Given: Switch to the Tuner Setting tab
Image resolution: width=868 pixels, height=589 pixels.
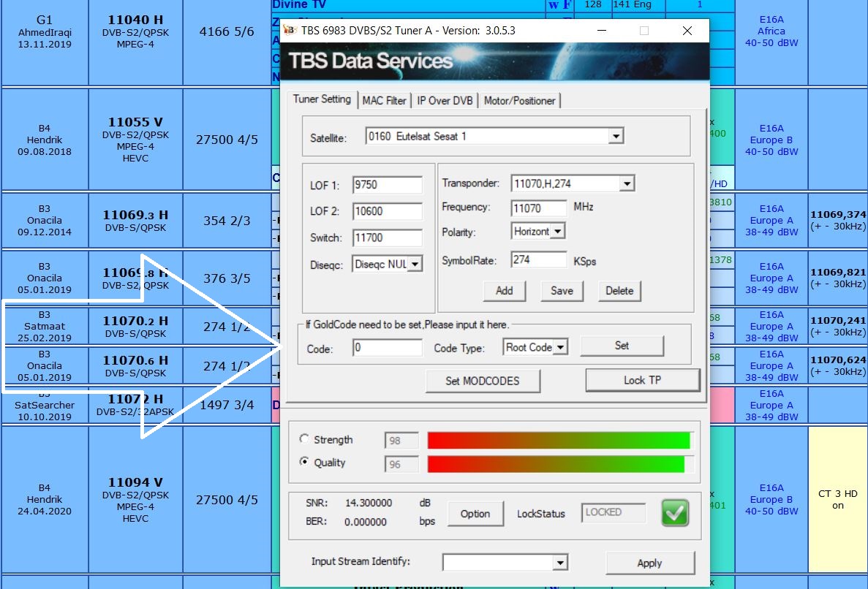Looking at the screenshot, I should 322,99.
